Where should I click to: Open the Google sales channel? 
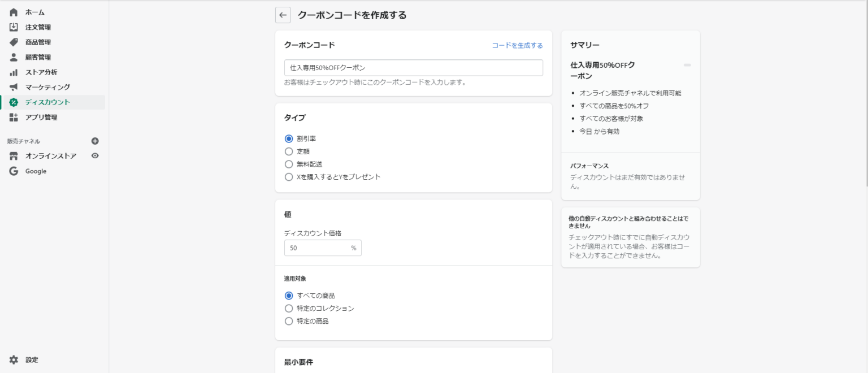[36, 171]
